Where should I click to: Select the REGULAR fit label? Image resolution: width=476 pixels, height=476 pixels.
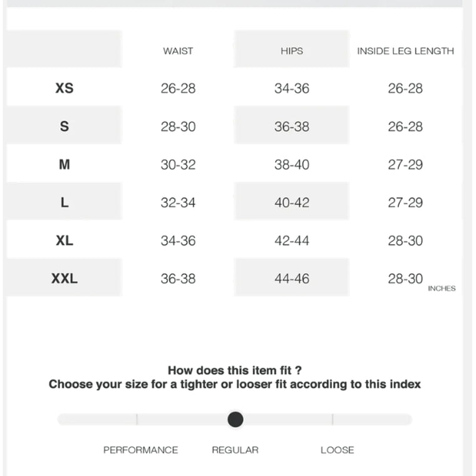click(x=235, y=450)
